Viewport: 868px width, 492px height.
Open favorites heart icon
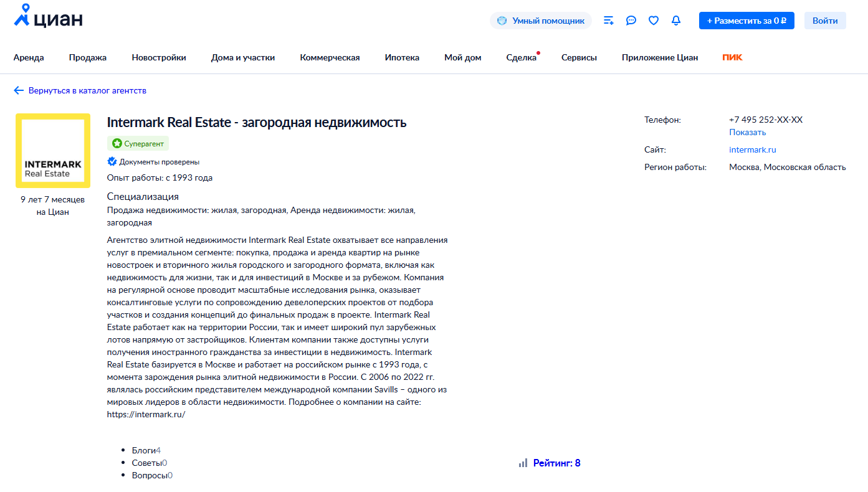pos(654,21)
